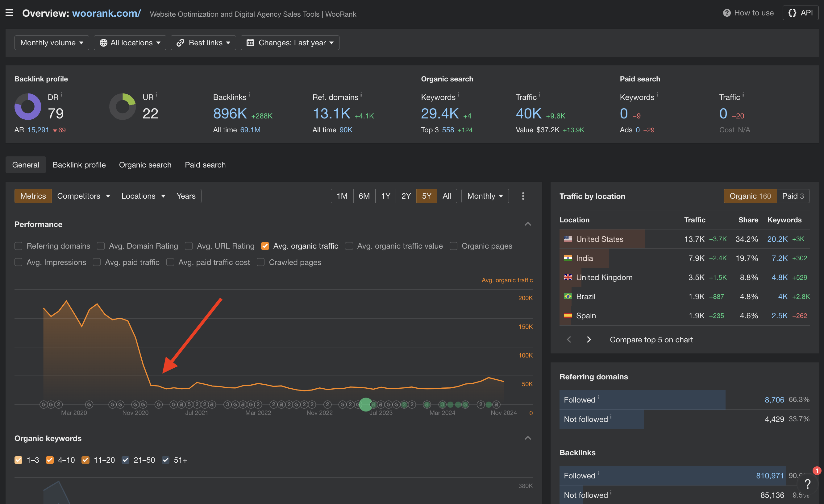Enable the Organic pages checkbox
Viewport: 824px width, 504px height.
[453, 246]
